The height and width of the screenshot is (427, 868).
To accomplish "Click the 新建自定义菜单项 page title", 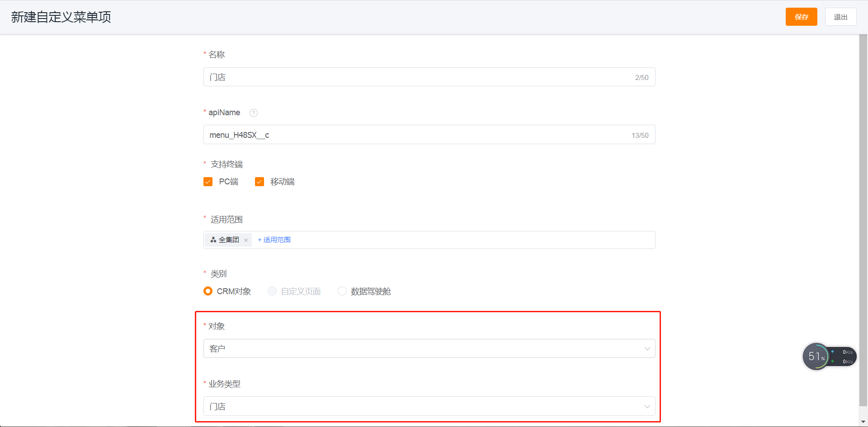I will (61, 17).
